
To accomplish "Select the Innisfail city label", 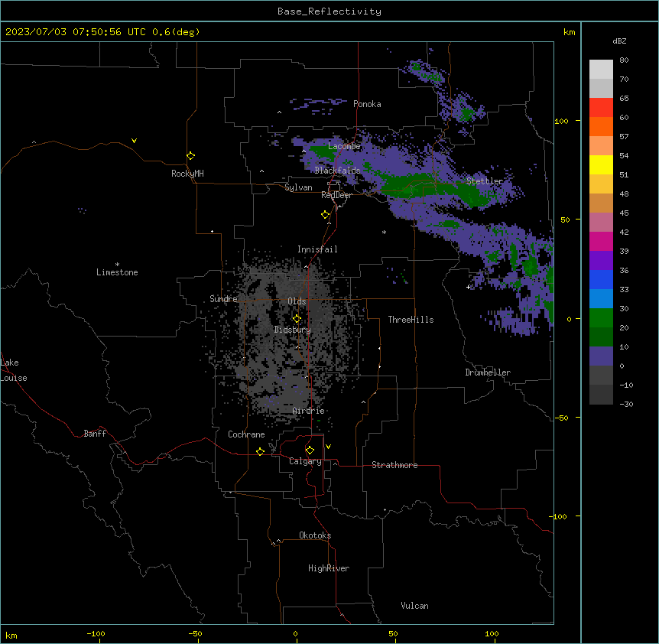I will pyautogui.click(x=317, y=249).
